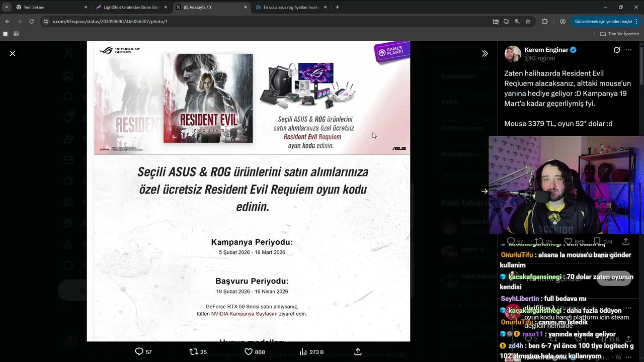
Task: Click NVIDIA Kampanya Sayfasını link
Action: pos(244,314)
